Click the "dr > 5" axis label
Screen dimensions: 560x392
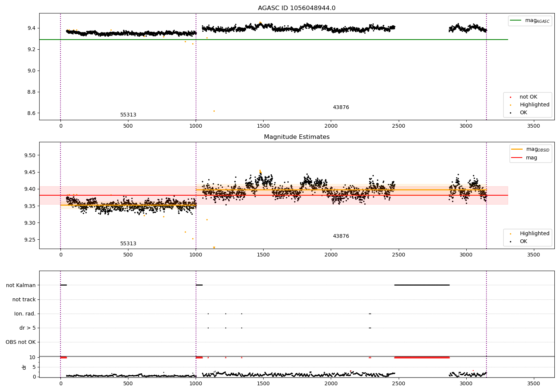[x=28, y=328]
